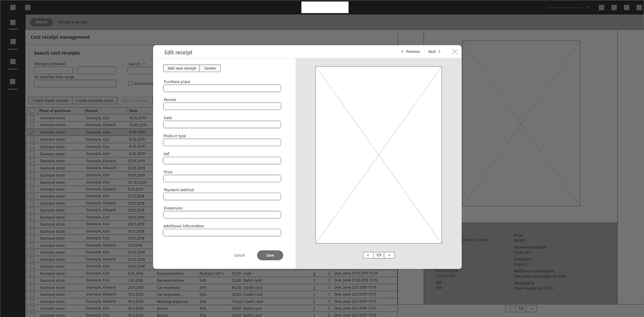Click the Additional information field
Screen dimensions: 644x317
[x=222, y=233]
